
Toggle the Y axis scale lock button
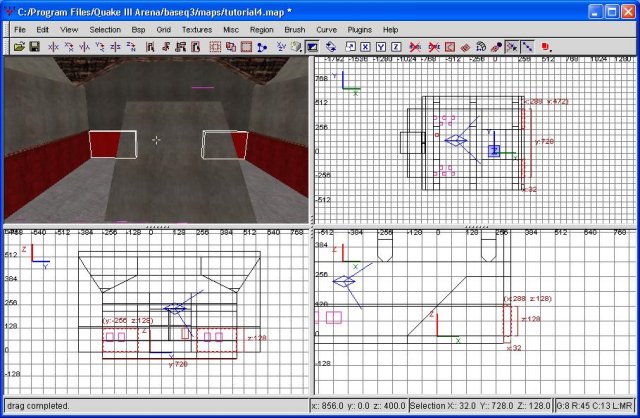(380, 47)
